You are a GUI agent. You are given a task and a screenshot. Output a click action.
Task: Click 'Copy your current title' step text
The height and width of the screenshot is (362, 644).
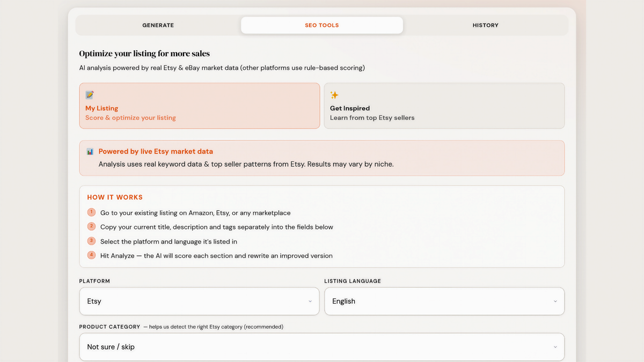[217, 227]
